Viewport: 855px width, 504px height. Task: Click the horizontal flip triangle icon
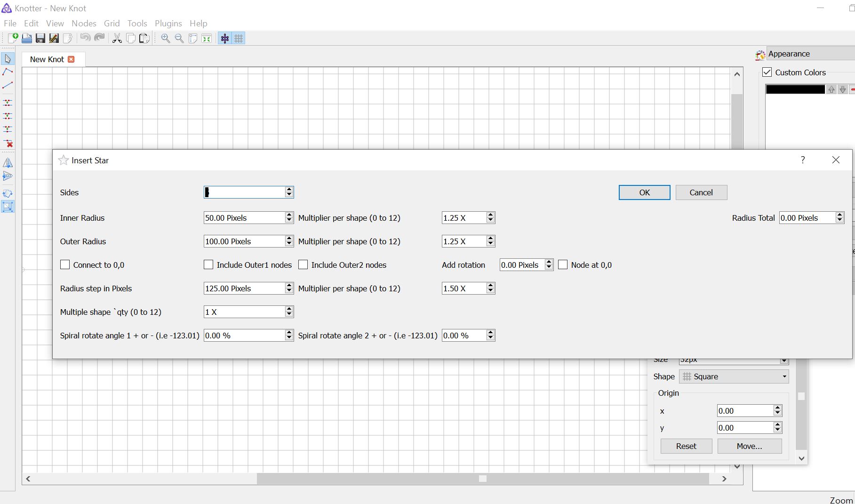pyautogui.click(x=8, y=163)
